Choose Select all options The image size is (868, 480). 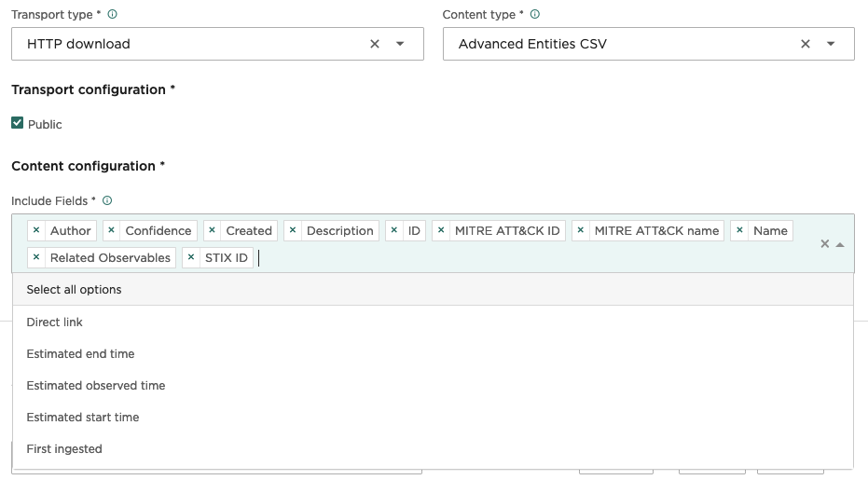coord(75,290)
